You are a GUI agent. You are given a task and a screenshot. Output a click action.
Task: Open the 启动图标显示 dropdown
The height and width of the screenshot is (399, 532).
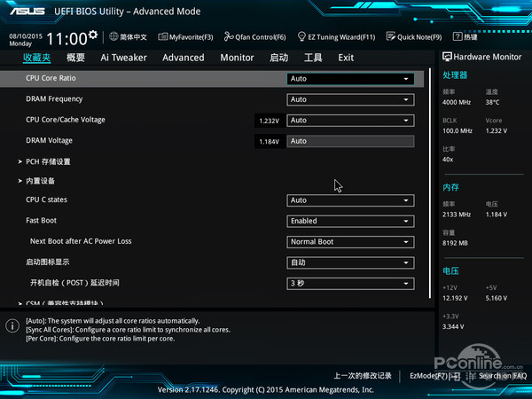click(x=350, y=262)
